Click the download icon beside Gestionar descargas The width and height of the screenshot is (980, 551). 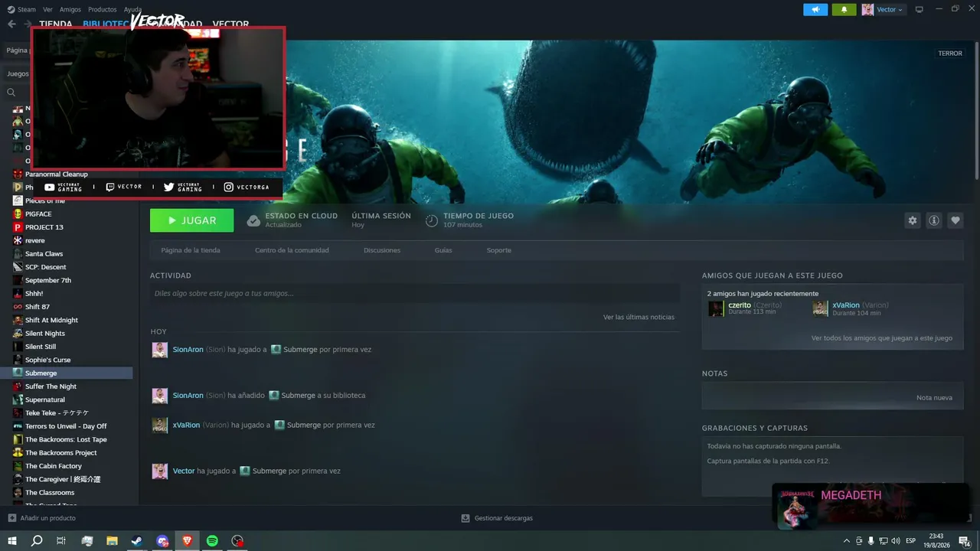(465, 518)
